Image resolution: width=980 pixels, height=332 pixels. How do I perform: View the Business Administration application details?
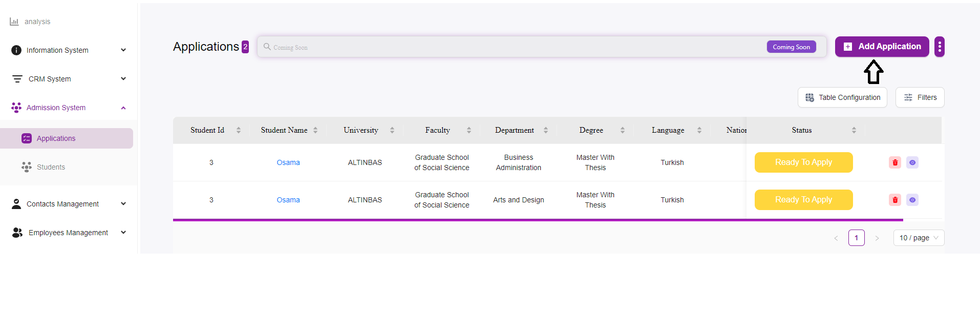tap(912, 162)
